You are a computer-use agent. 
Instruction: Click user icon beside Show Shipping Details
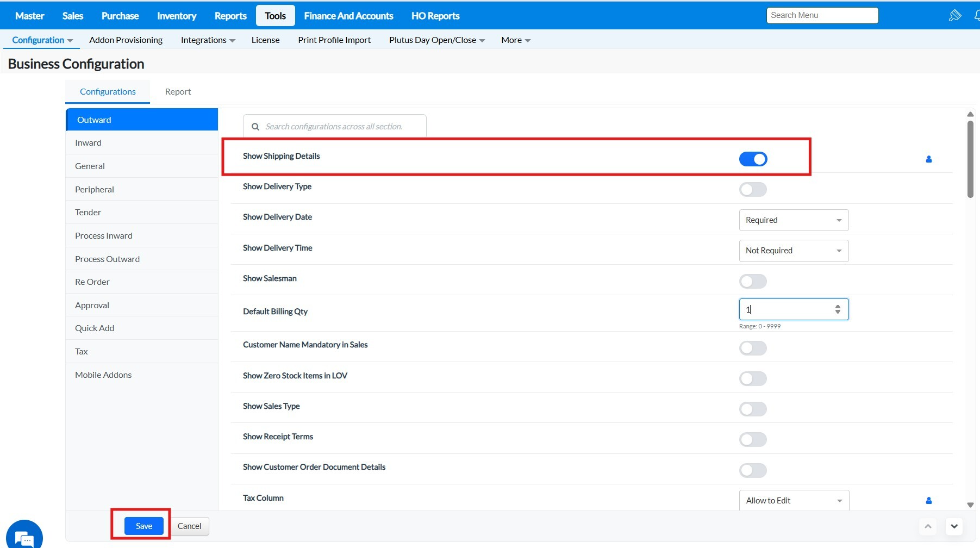point(928,159)
